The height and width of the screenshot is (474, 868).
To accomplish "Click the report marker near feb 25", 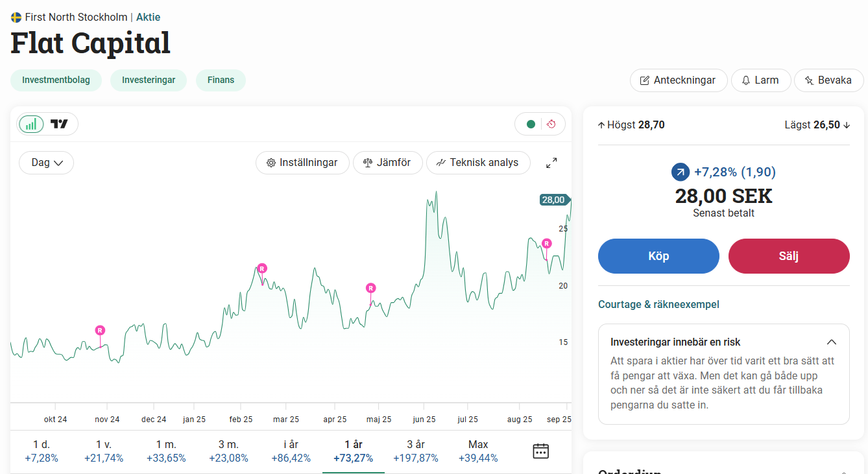I will point(262,268).
